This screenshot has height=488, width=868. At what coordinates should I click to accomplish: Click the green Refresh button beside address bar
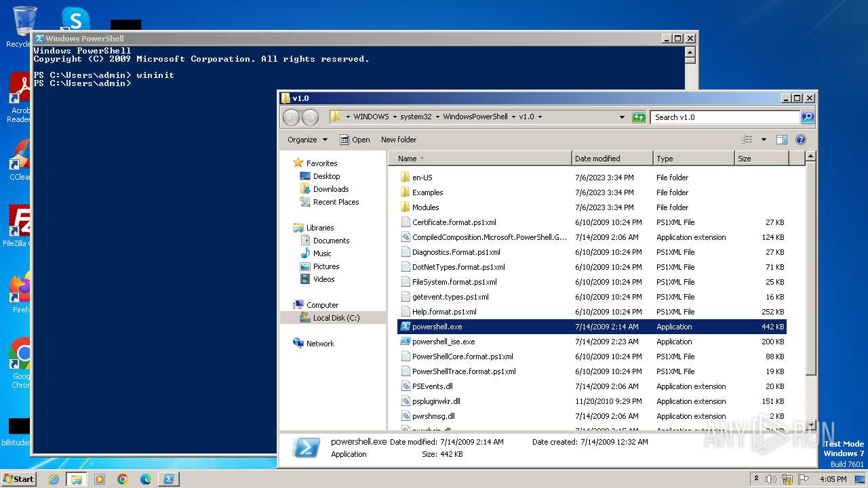coord(639,117)
